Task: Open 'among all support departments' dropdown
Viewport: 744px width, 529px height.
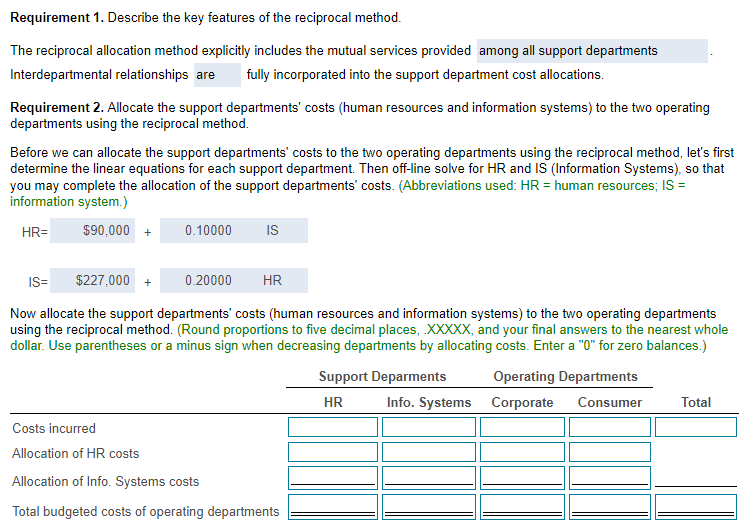Action: coord(592,51)
